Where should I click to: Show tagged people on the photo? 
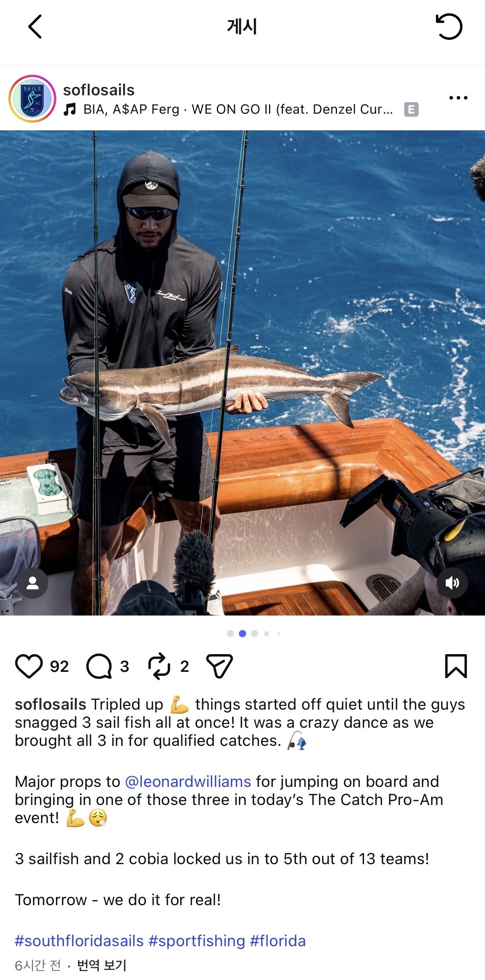coord(33,583)
